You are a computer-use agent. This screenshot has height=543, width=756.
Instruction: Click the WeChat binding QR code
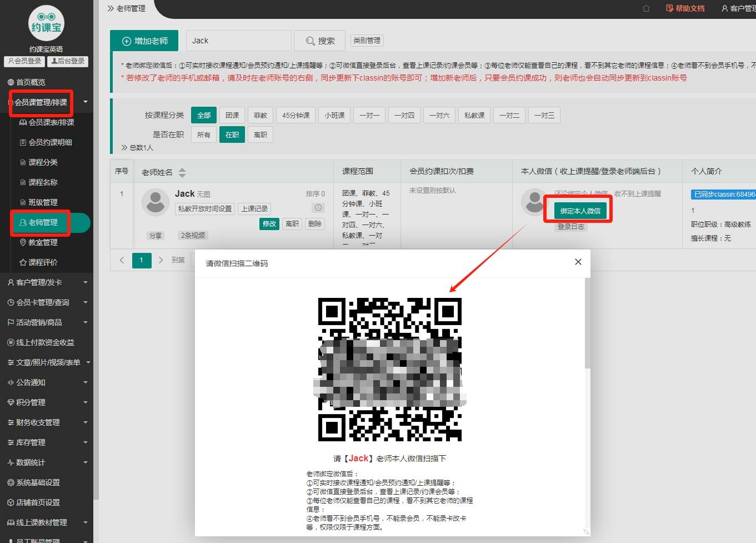click(x=390, y=369)
